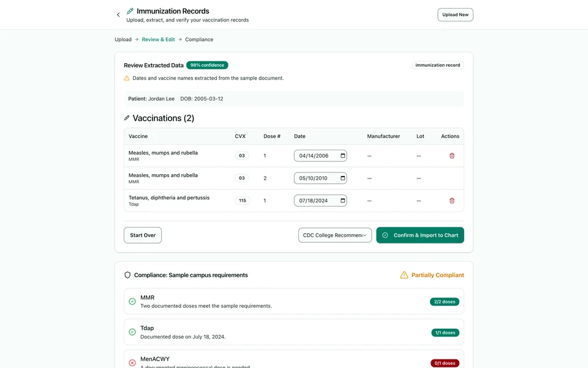Go to the Compliance breadcrumb step
The width and height of the screenshot is (588, 368).
coord(199,39)
